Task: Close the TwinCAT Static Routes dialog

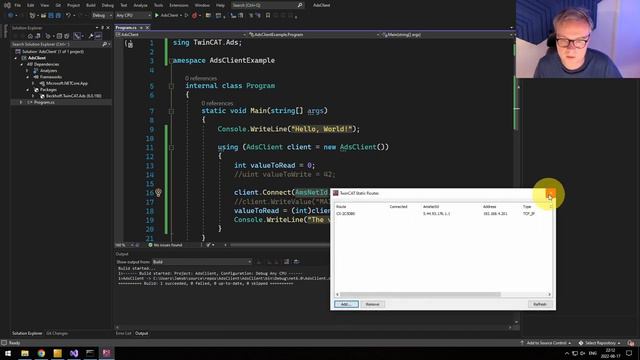Action: pos(549,193)
